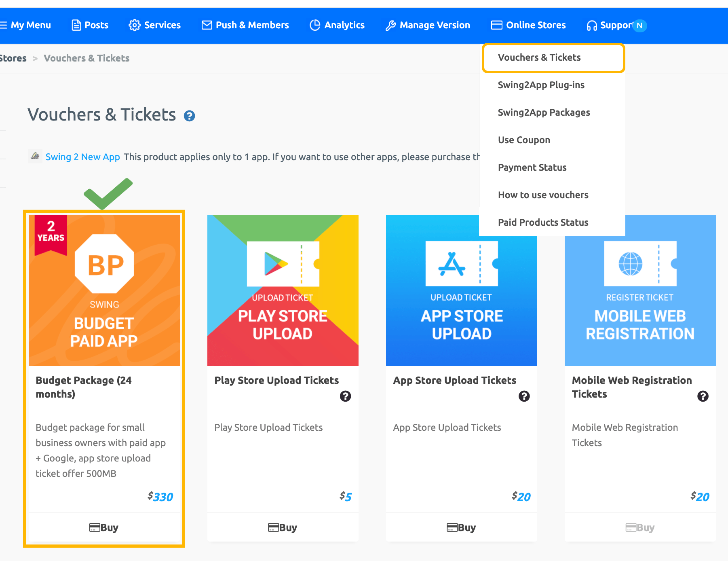Expand the Push & Members menu
Viewport: 728px width, 561px height.
245,25
